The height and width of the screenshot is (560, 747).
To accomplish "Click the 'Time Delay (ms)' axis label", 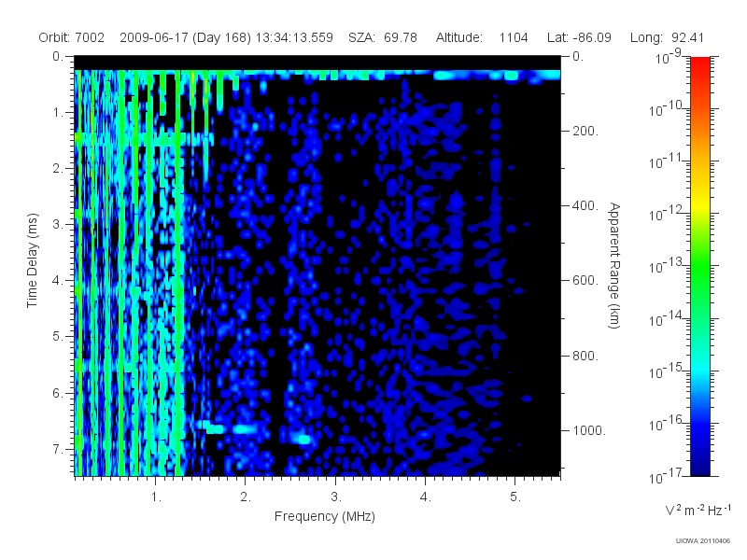I will tap(32, 260).
